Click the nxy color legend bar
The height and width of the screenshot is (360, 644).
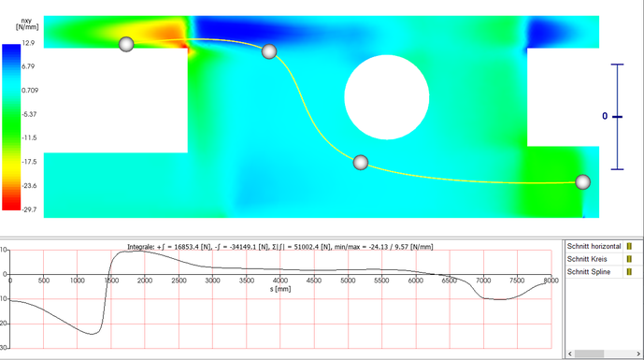[11, 127]
